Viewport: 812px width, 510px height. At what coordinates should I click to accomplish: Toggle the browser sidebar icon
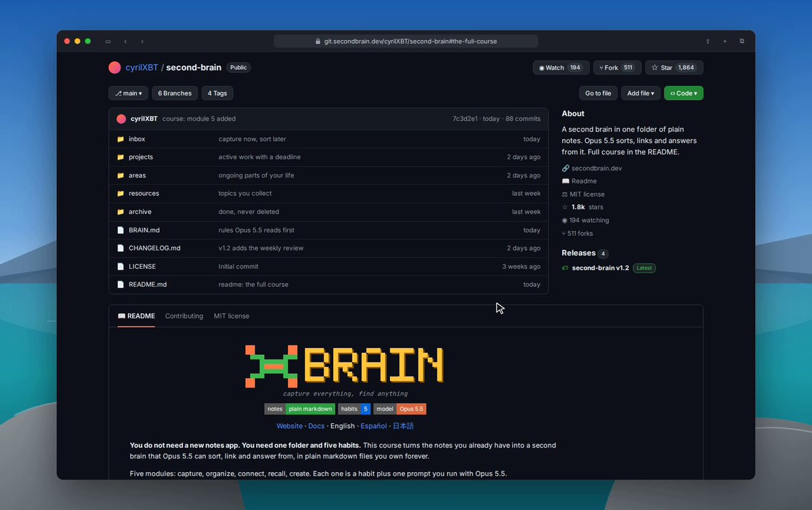pyautogui.click(x=108, y=41)
